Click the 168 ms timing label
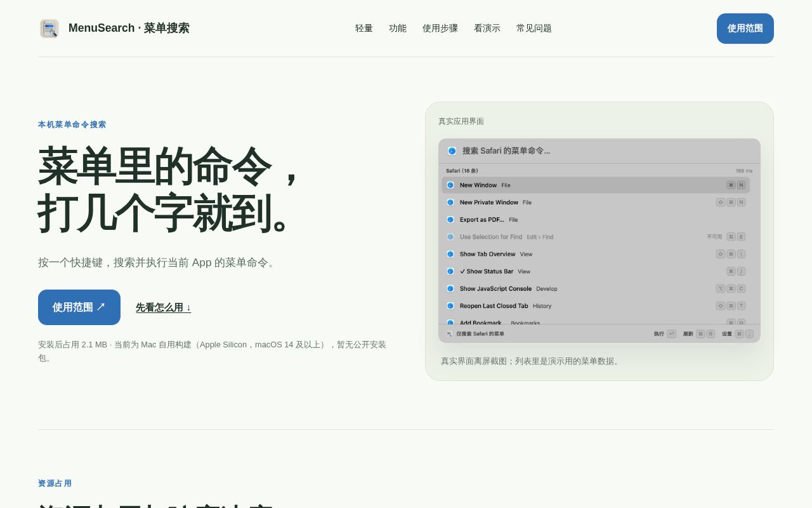812x508 pixels. (x=744, y=171)
